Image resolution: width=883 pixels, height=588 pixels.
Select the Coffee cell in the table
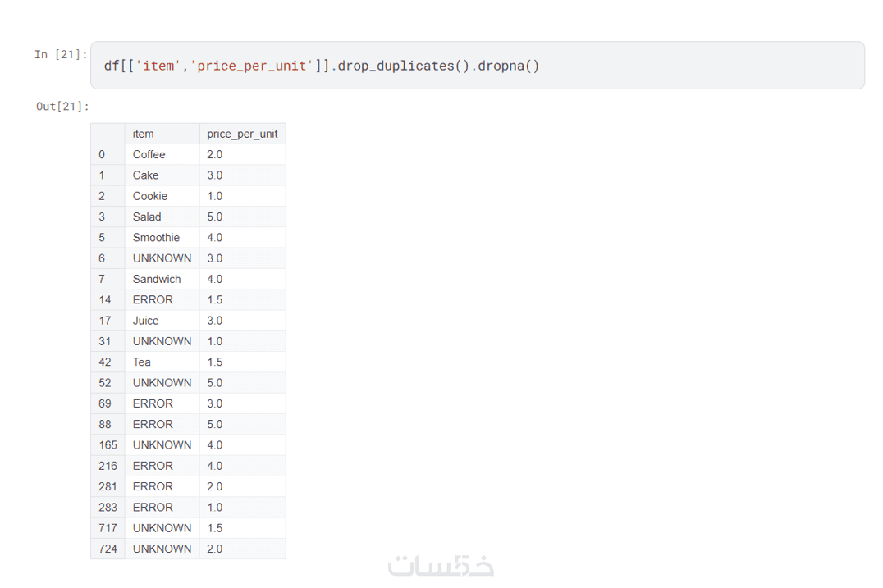[149, 154]
